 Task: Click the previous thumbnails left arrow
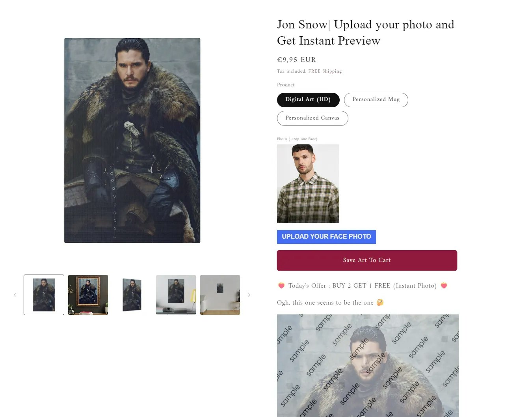pos(15,295)
